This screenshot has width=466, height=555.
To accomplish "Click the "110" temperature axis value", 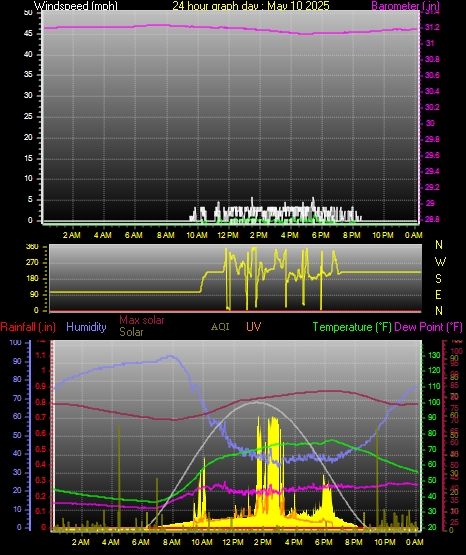I will [434, 386].
